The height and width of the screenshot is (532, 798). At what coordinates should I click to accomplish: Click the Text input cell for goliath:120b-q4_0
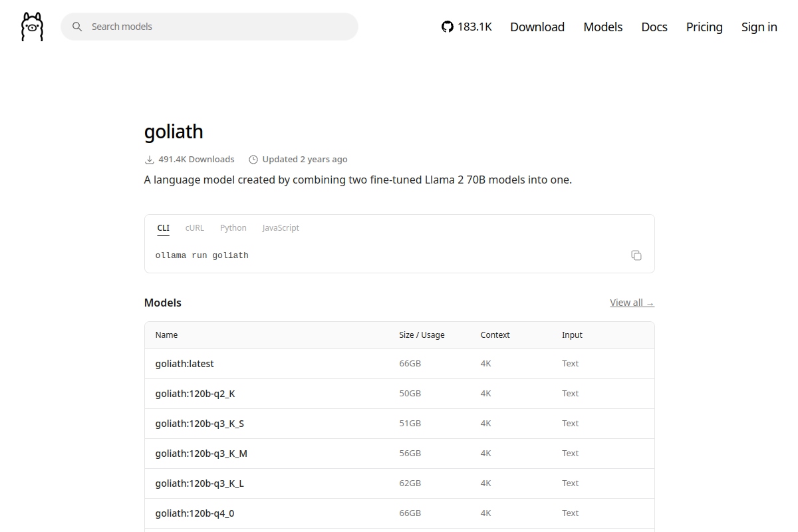point(570,513)
